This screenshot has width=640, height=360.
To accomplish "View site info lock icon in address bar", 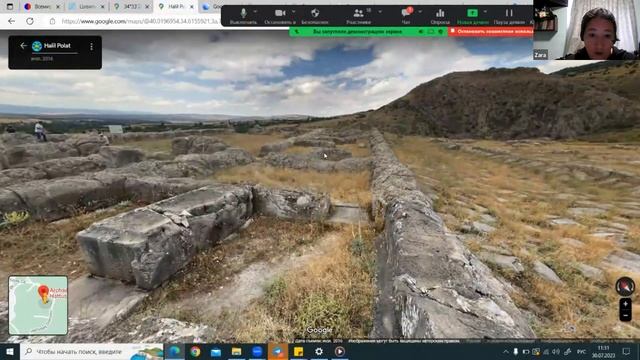I will click(52, 21).
